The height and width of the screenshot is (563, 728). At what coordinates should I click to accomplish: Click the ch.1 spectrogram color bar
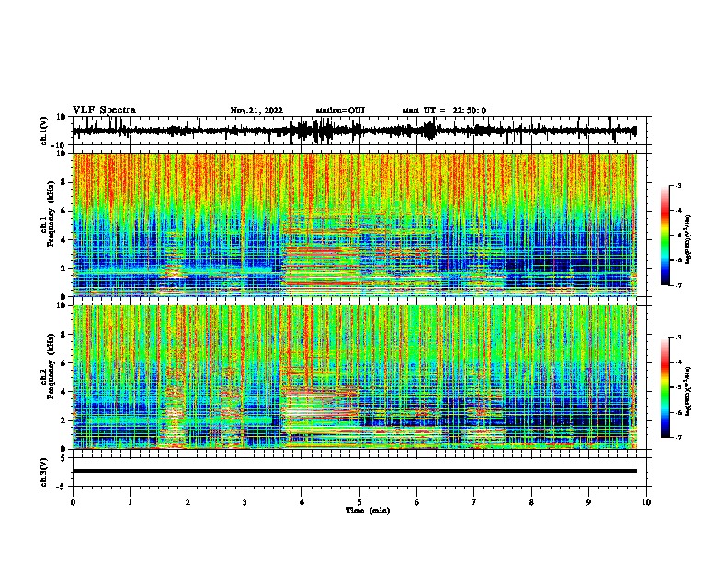point(665,236)
